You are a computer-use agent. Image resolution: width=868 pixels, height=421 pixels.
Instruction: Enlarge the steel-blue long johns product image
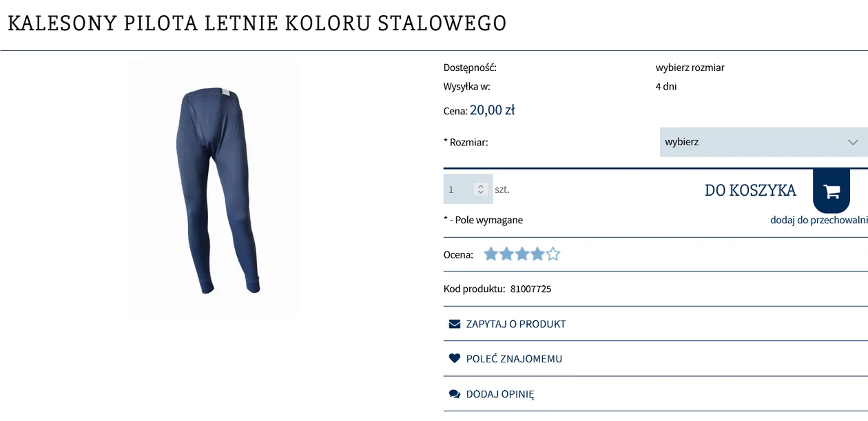(x=213, y=188)
